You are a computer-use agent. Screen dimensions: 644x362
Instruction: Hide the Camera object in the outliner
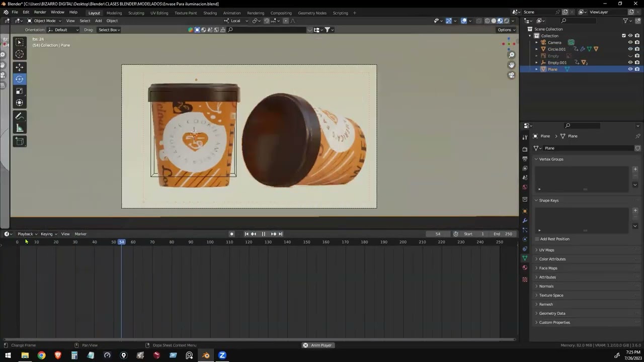630,42
